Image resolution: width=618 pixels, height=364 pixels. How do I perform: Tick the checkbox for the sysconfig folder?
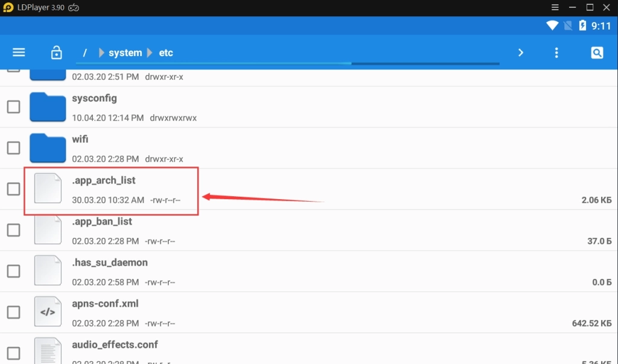coord(13,106)
